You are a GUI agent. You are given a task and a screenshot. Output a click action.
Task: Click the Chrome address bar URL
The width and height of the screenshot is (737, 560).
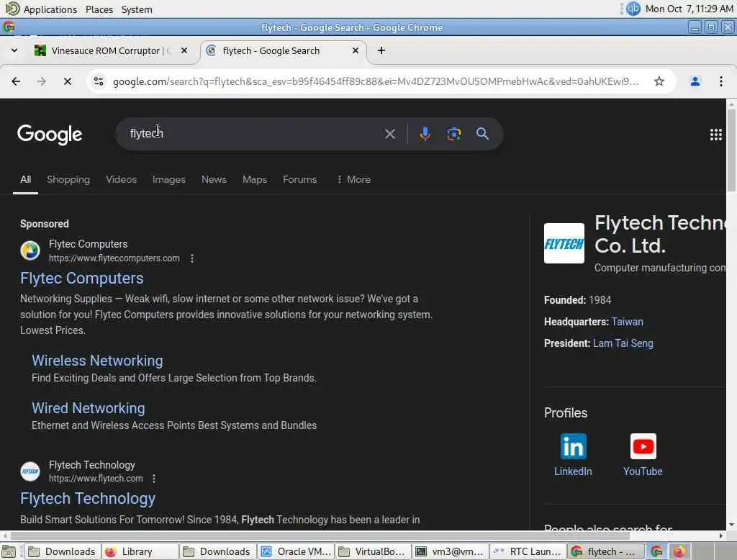376,81
